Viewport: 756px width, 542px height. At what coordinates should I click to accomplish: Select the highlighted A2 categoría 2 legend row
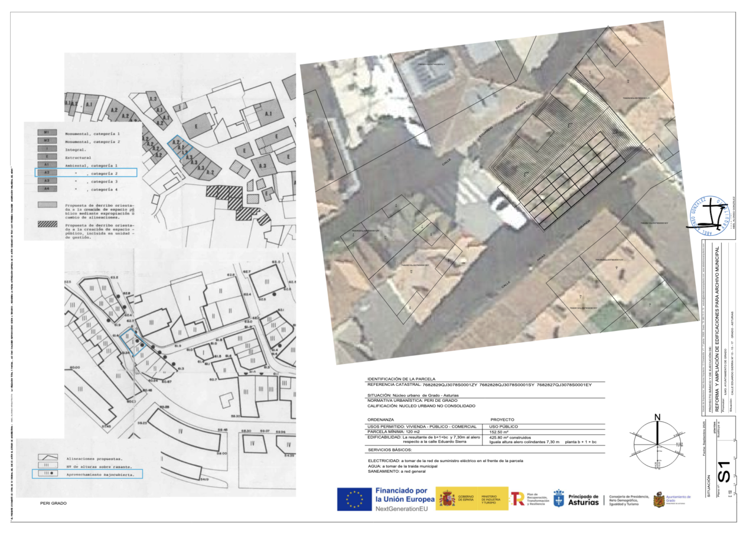[86, 173]
